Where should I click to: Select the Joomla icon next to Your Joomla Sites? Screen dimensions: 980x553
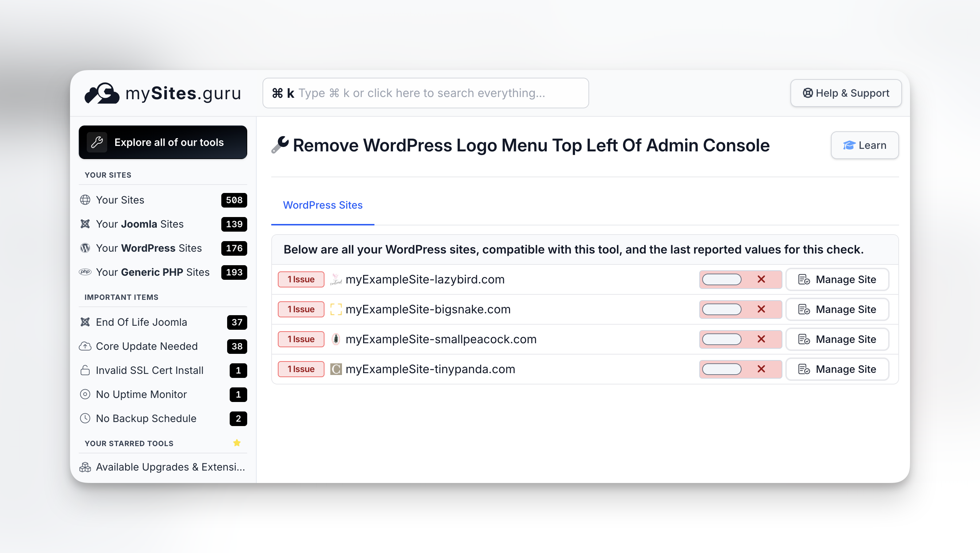(x=86, y=224)
